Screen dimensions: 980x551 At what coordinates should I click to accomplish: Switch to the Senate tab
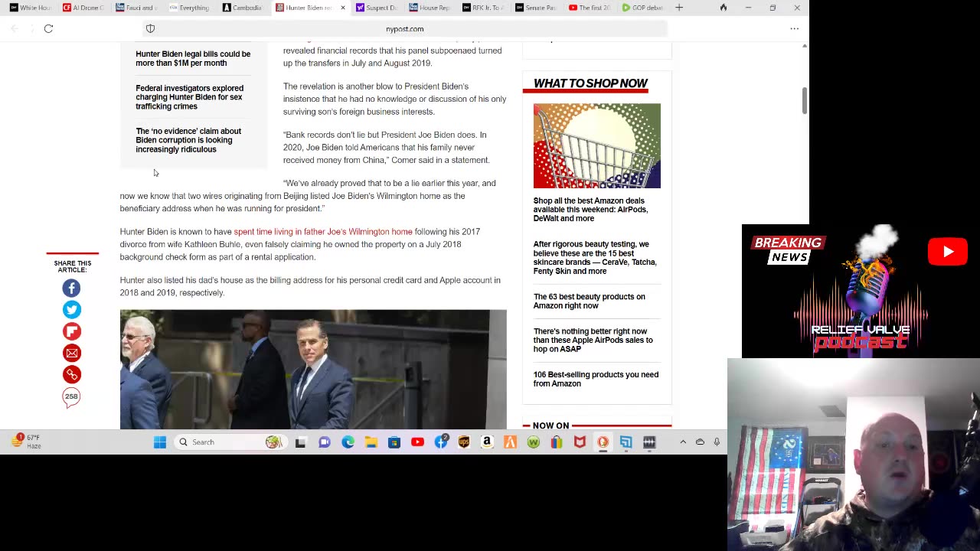(535, 8)
